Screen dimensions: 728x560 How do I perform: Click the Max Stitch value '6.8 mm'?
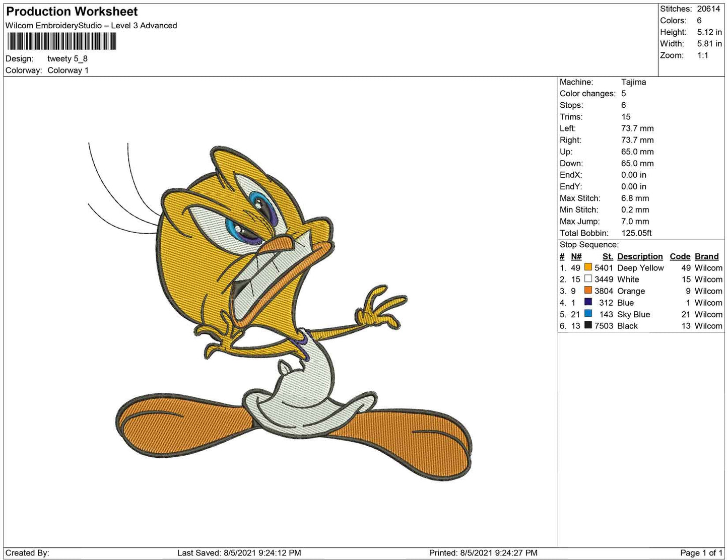click(x=635, y=198)
